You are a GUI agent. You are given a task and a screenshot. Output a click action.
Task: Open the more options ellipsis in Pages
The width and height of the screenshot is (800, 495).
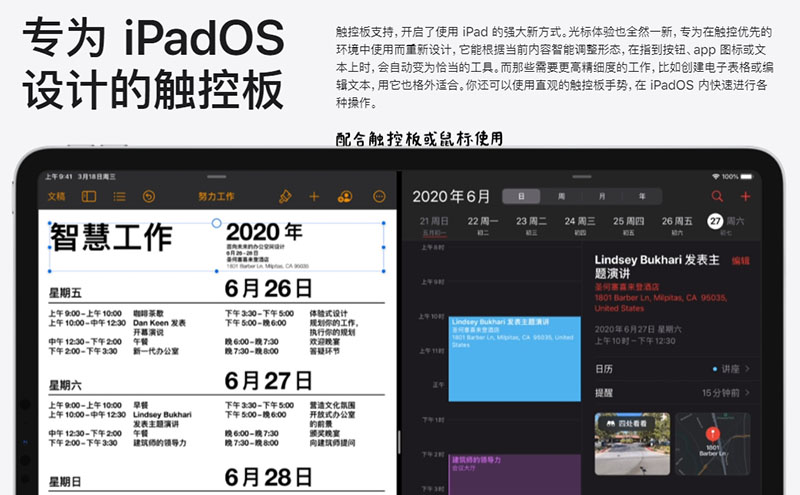click(379, 196)
